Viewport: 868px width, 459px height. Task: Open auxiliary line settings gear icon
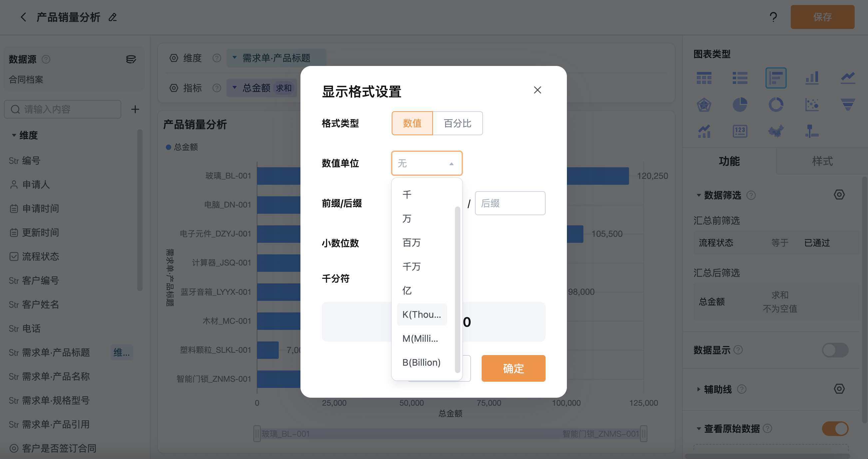839,389
